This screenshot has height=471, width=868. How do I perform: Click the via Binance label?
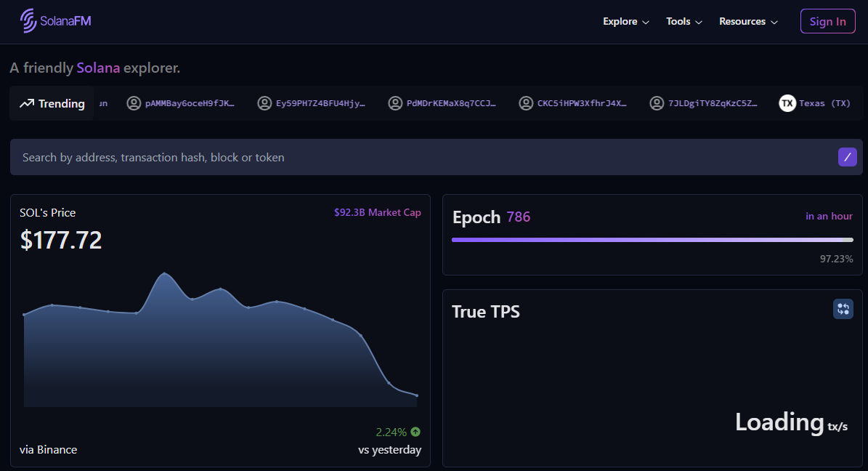pyautogui.click(x=48, y=450)
